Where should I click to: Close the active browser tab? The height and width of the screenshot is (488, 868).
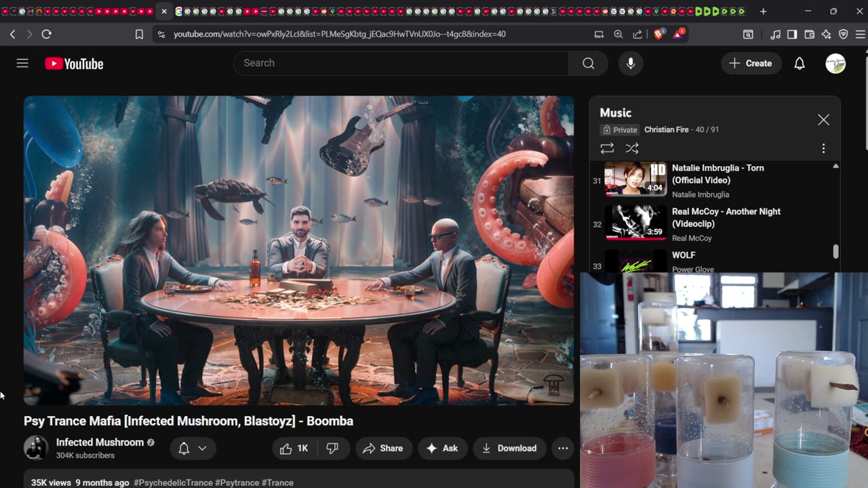(164, 12)
